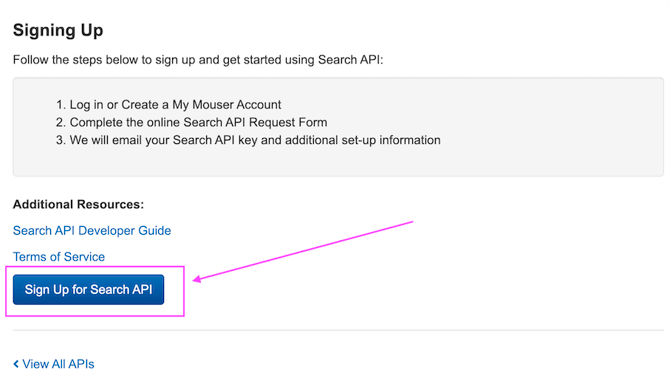The height and width of the screenshot is (381, 670).
Task: Go back via View All APIs link
Action: point(54,364)
